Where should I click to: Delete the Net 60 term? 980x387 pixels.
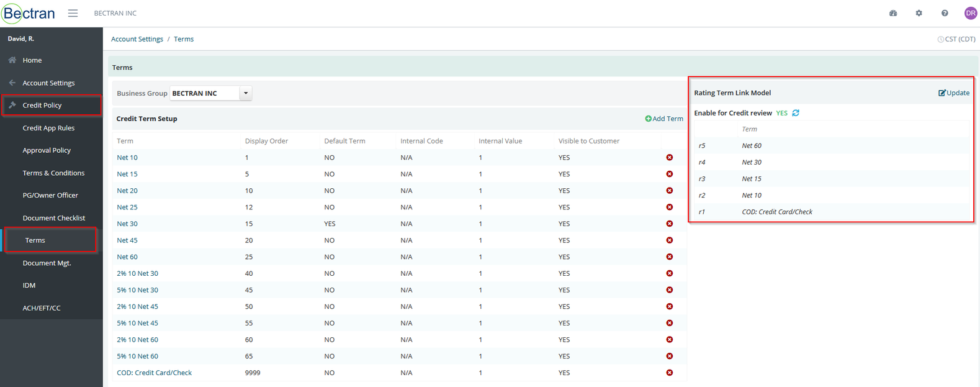pos(670,257)
